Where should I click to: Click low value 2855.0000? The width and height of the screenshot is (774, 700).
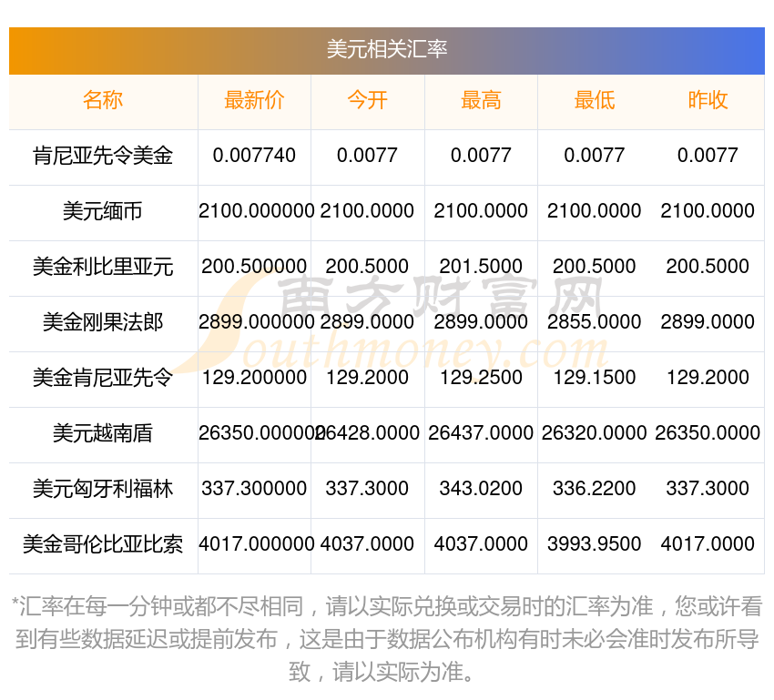coord(595,322)
